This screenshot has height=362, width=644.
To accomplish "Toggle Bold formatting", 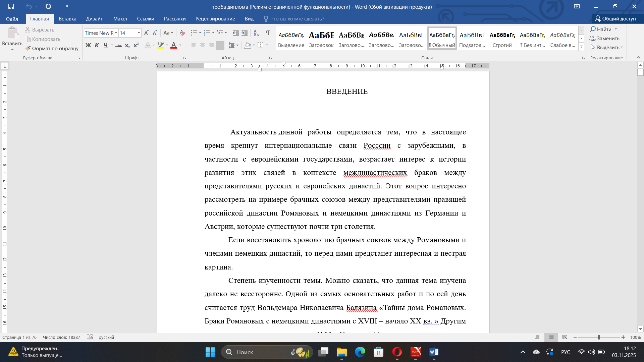I will pyautogui.click(x=88, y=45).
